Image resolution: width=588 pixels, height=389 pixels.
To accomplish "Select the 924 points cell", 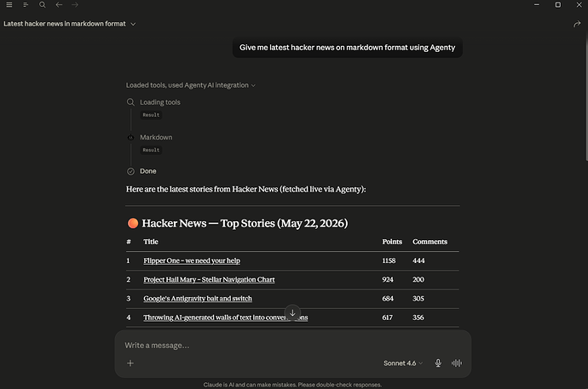I will [x=388, y=280].
